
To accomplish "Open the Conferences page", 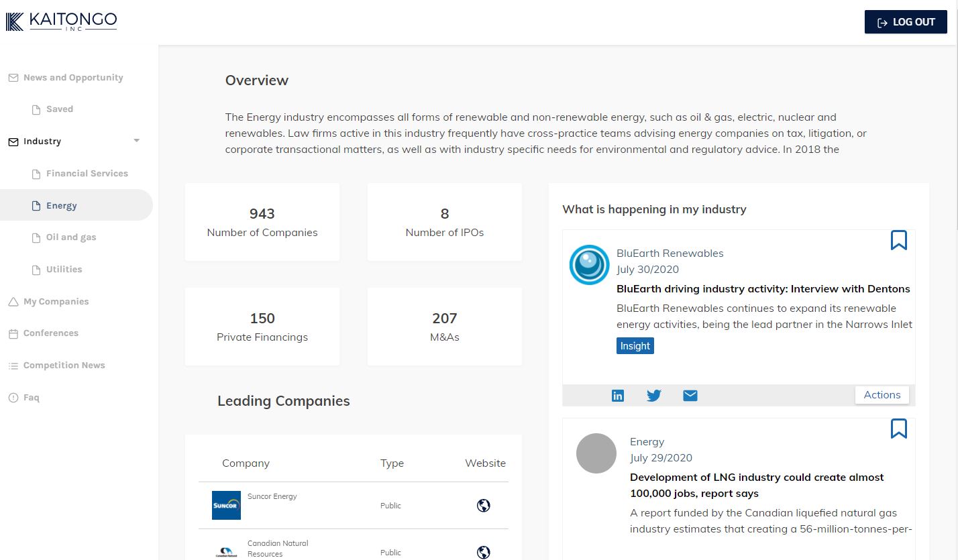I will [51, 333].
